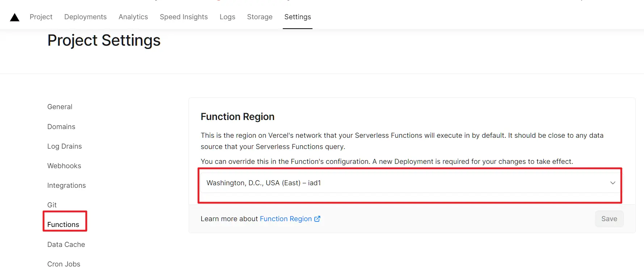Screen dimensions: 644x269
Task: Go to the Analytics tab
Action: click(x=133, y=17)
